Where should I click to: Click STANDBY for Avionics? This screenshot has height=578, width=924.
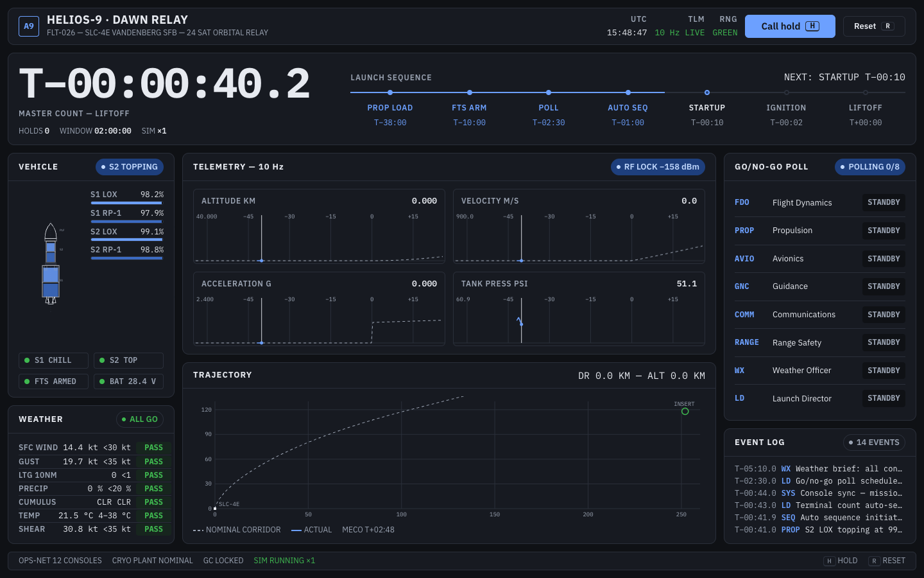pos(884,259)
